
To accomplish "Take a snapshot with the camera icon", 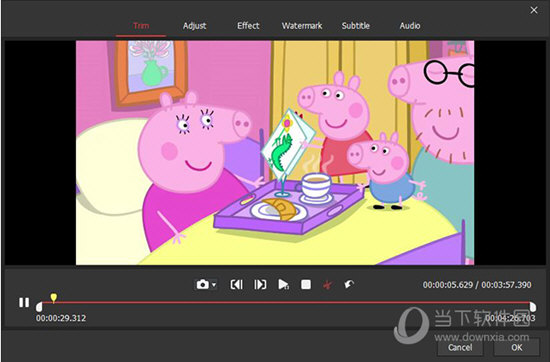I will (203, 284).
